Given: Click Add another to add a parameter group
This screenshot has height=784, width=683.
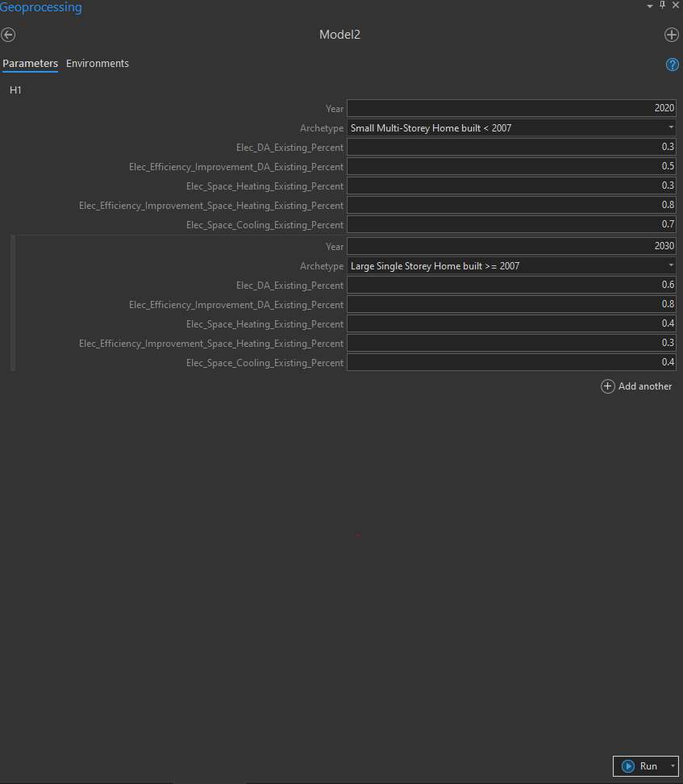Looking at the screenshot, I should (645, 386).
